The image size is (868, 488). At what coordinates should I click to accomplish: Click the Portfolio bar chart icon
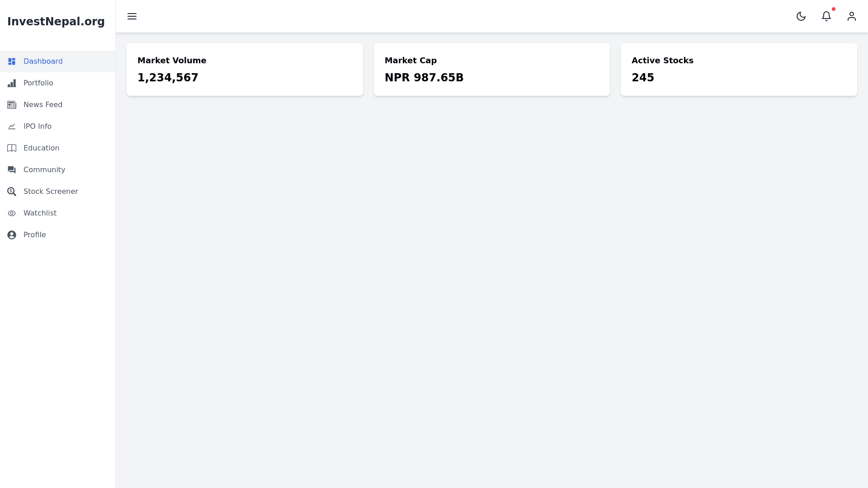(12, 83)
